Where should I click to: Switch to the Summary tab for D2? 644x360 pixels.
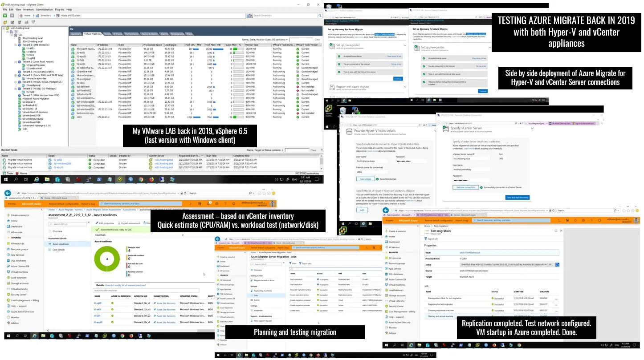click(x=76, y=34)
